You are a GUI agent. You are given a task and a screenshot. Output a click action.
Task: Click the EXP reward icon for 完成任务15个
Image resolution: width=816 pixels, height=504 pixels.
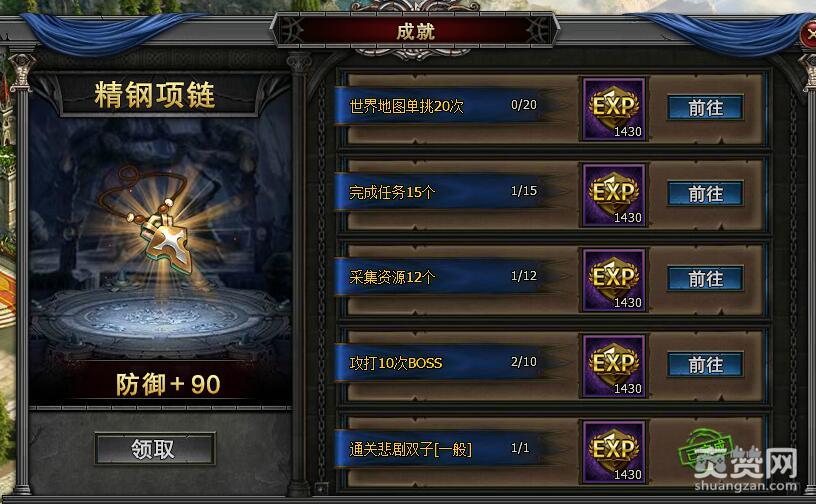(x=614, y=195)
